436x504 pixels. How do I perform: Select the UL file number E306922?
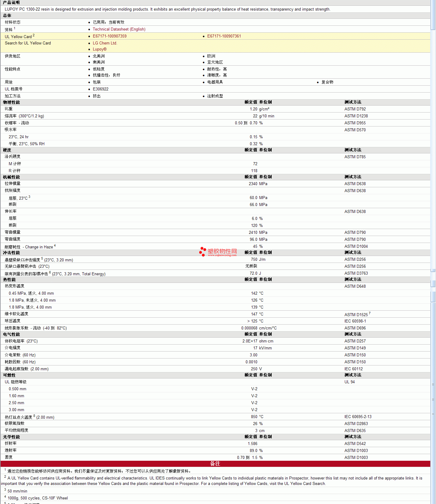(x=101, y=89)
